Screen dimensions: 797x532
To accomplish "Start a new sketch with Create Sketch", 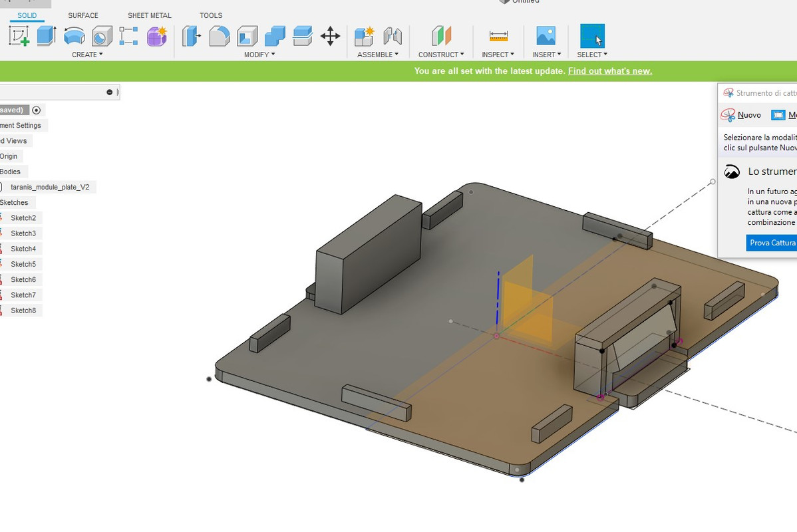I will click(x=19, y=36).
